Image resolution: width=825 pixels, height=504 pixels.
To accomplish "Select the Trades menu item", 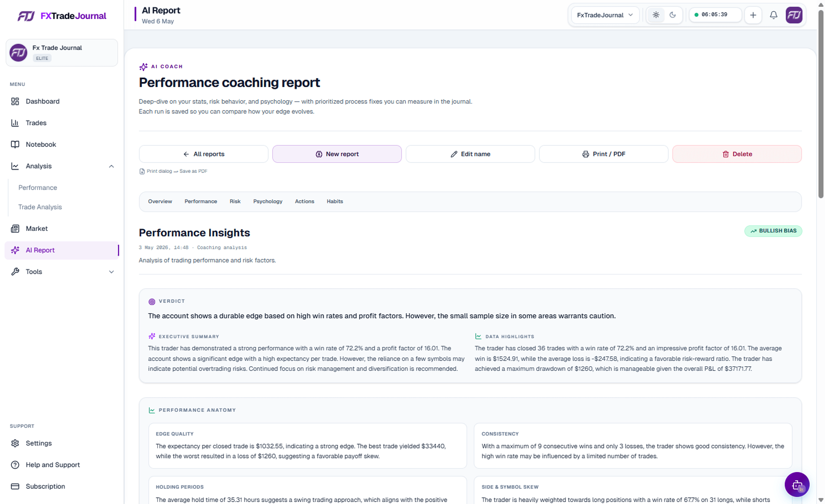I will tap(62, 123).
